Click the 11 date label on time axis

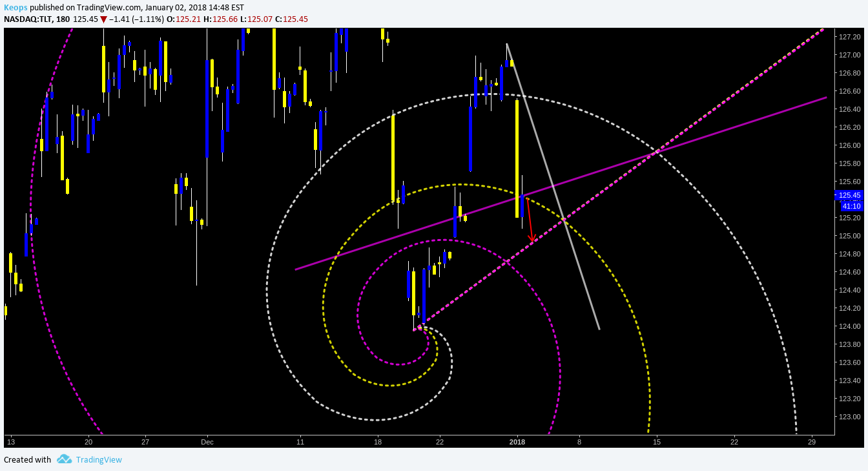pyautogui.click(x=300, y=442)
